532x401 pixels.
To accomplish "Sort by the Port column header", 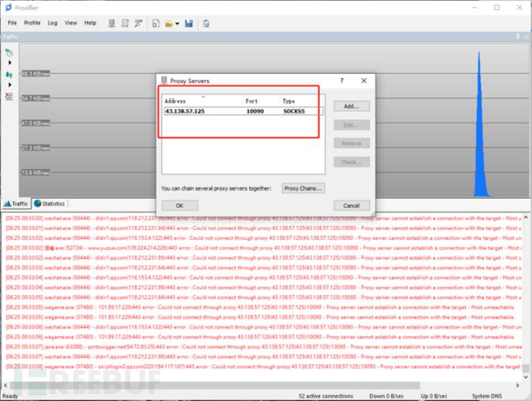I will pos(262,101).
